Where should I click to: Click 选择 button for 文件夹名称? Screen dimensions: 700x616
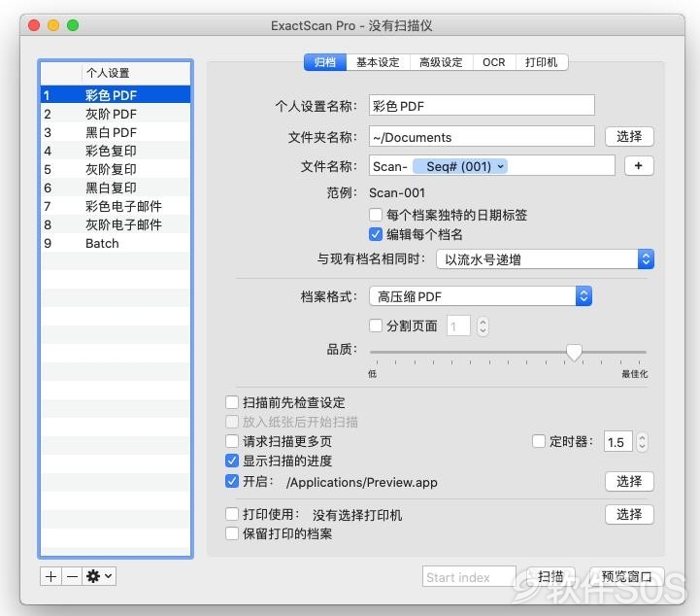pyautogui.click(x=629, y=136)
